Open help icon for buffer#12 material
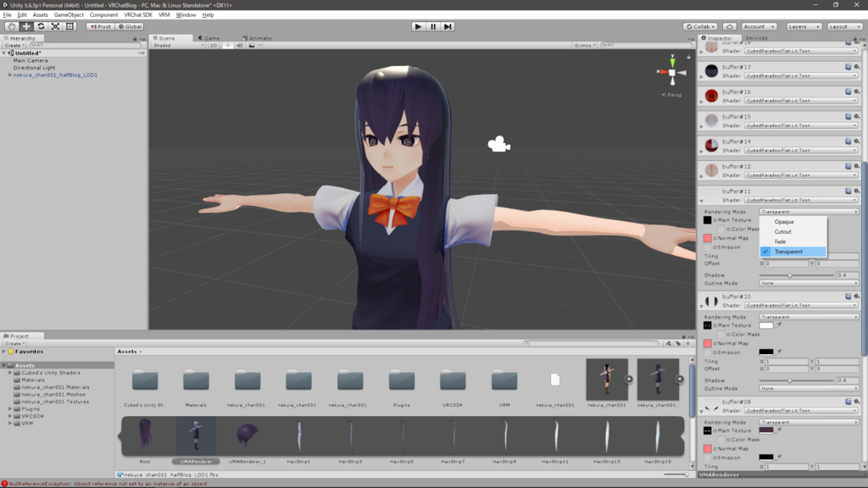The height and width of the screenshot is (488, 868). point(848,166)
